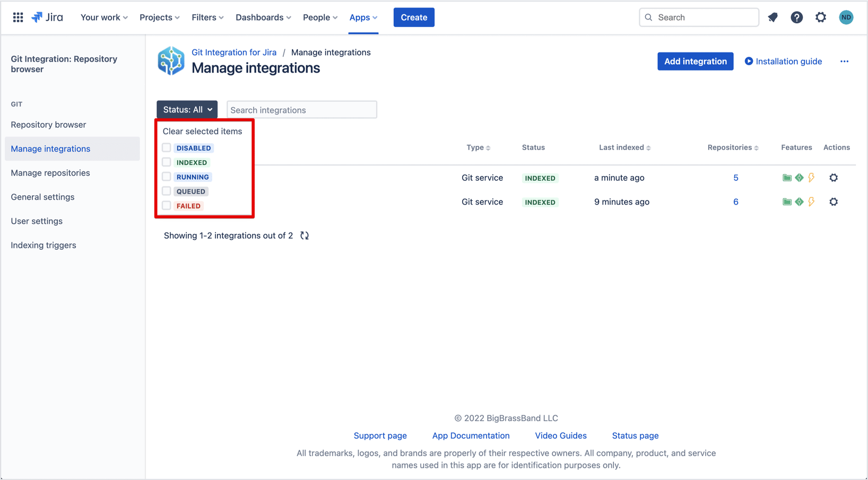Go to Manage repositories in sidebar
Screen dimensions: 868x480
tap(50, 173)
